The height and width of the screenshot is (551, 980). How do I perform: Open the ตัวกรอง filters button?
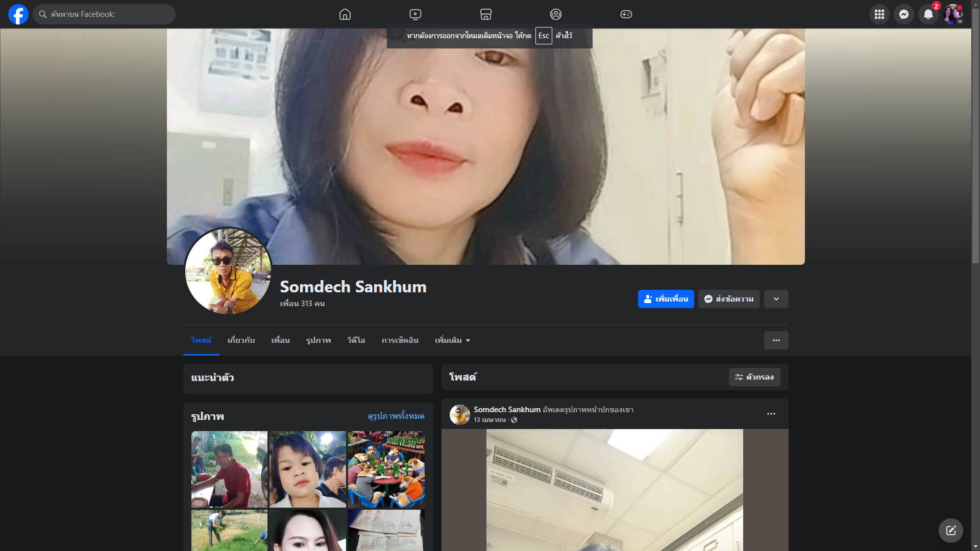pyautogui.click(x=754, y=377)
